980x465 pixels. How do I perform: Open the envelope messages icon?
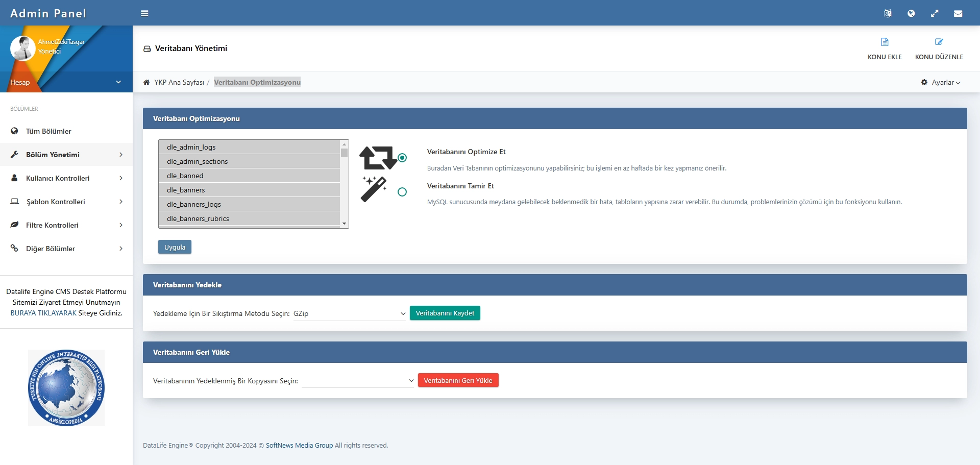point(958,14)
